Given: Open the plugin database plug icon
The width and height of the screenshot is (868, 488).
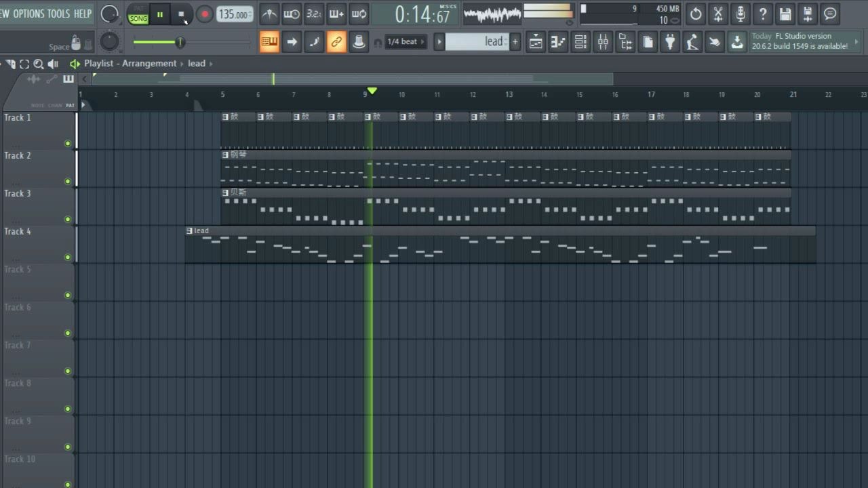Looking at the screenshot, I should click(670, 42).
